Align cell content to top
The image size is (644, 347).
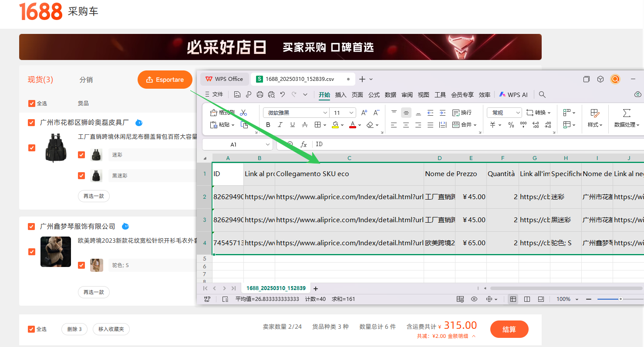click(x=394, y=113)
